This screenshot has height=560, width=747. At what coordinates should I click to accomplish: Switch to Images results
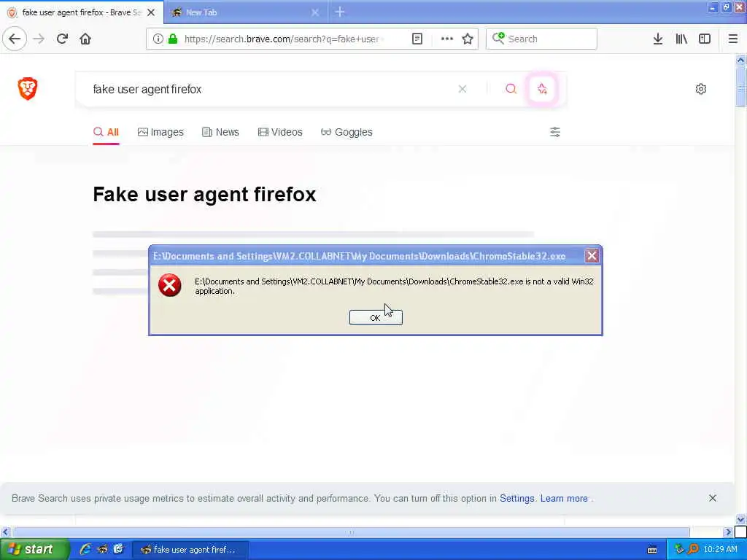[160, 132]
